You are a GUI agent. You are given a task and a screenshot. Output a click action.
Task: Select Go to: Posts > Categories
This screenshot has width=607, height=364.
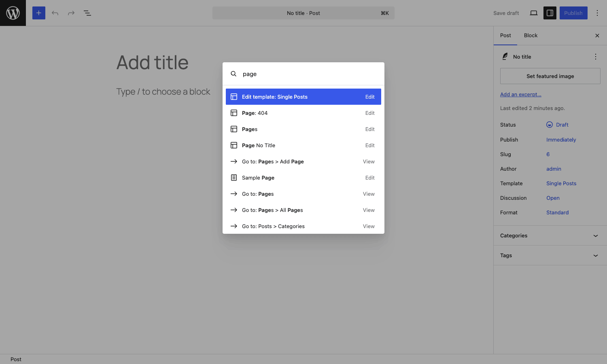(303, 226)
